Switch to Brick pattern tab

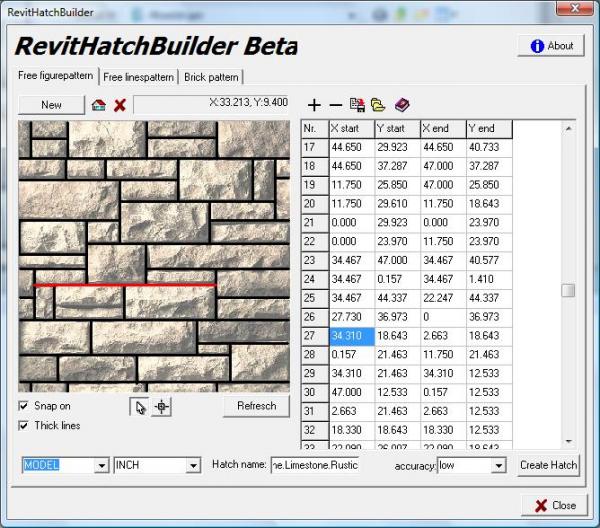coord(211,77)
